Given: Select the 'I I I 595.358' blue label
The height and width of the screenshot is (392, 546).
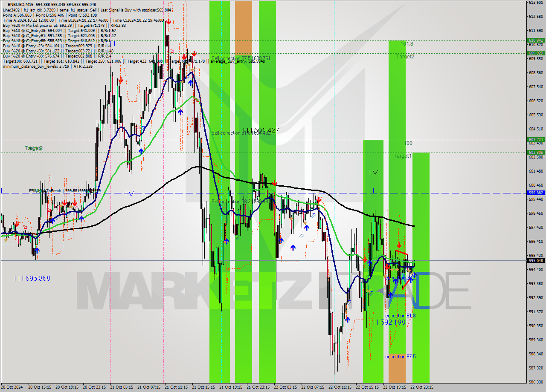Looking at the screenshot, I should tap(32, 278).
